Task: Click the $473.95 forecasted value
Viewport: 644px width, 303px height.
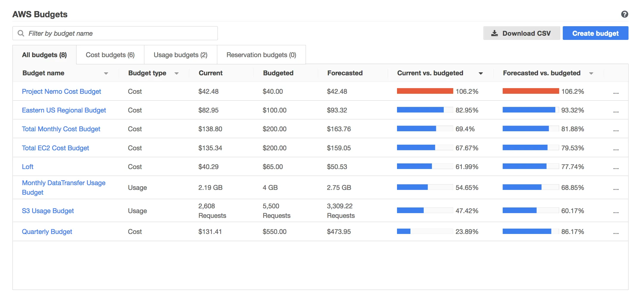Action: (x=339, y=232)
